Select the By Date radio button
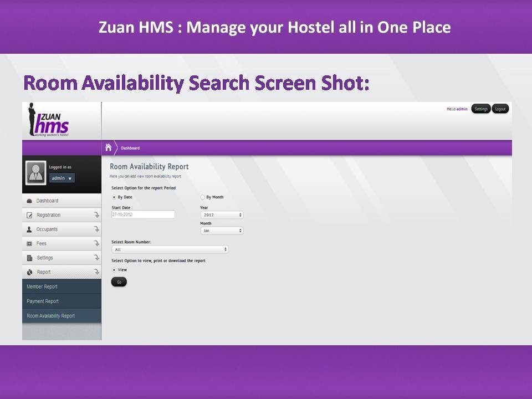The height and width of the screenshot is (399, 532). pos(114,197)
